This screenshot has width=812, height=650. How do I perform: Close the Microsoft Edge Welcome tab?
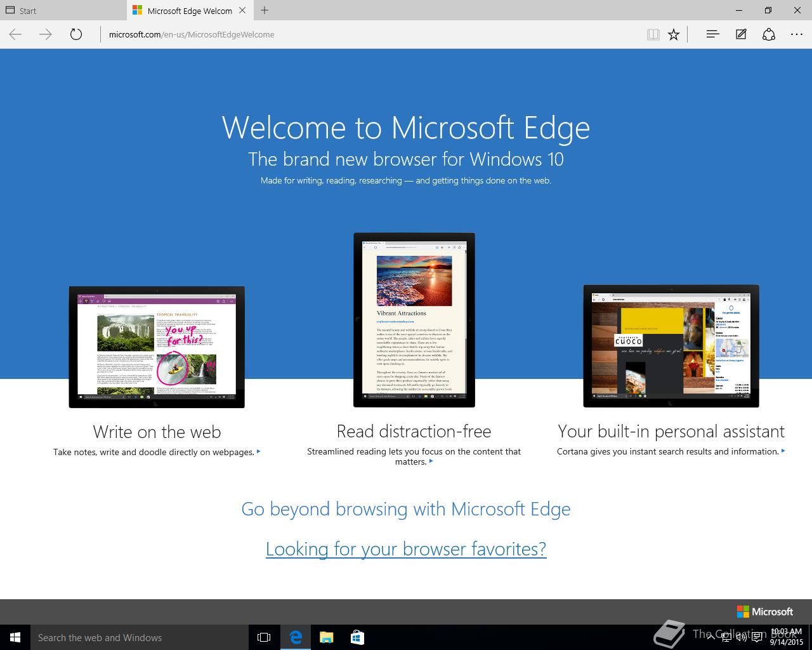[243, 11]
